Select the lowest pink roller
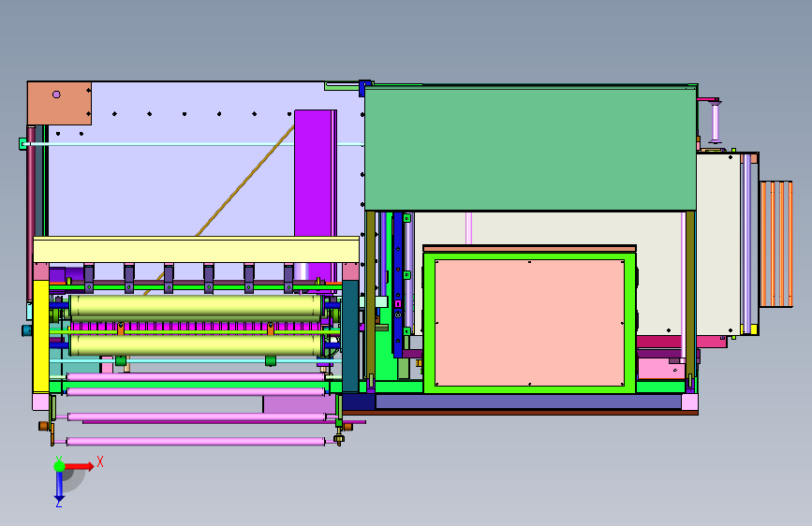The image size is (812, 526). 196,442
